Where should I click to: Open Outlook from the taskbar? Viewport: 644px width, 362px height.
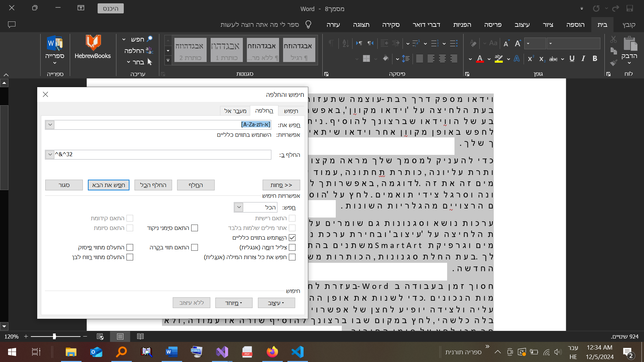pyautogui.click(x=96, y=352)
